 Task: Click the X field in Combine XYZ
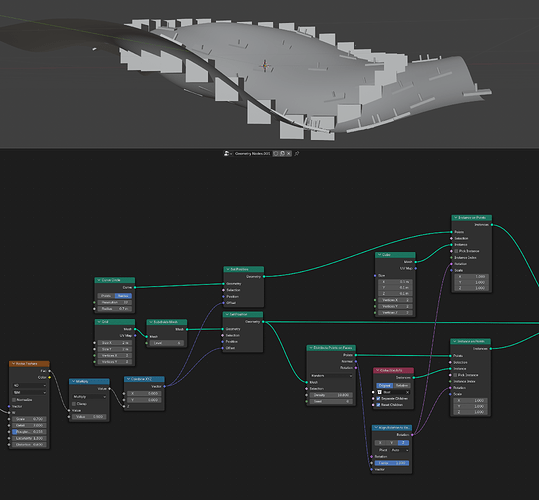[x=144, y=393]
